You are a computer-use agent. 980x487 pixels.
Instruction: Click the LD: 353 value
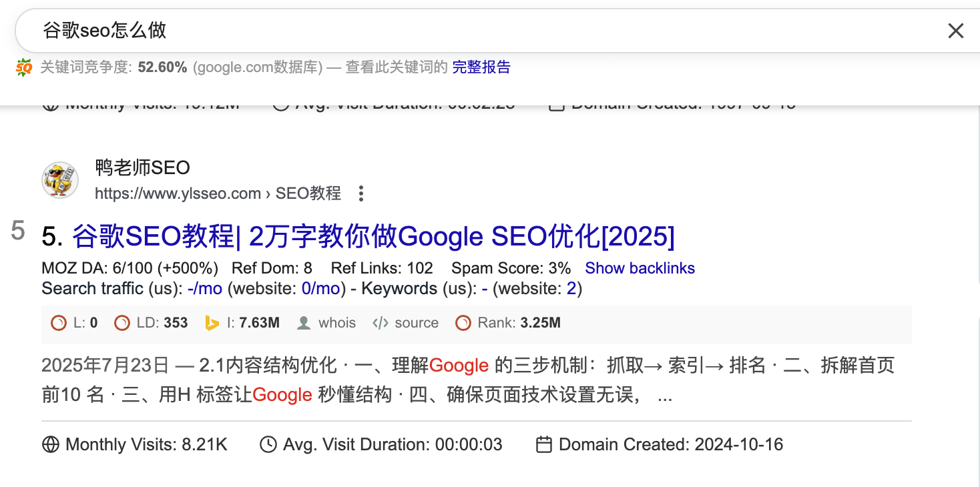(x=162, y=323)
